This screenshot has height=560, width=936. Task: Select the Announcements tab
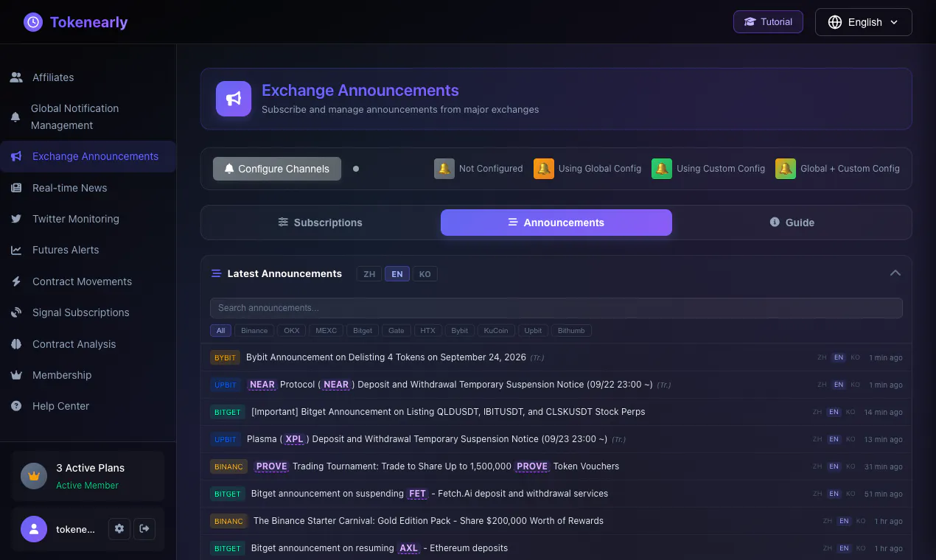(556, 223)
